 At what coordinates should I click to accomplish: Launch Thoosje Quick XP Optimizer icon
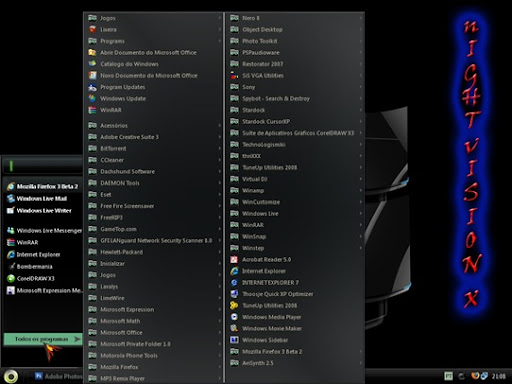coord(234,294)
